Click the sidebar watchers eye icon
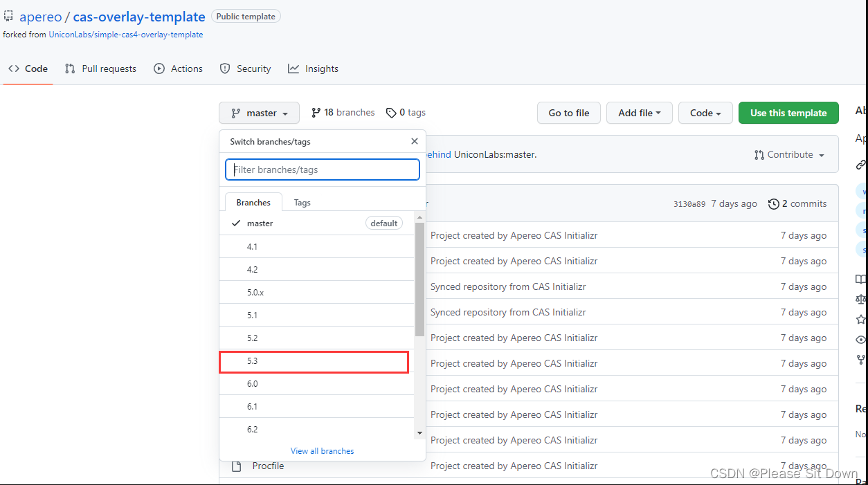This screenshot has width=868, height=485. click(x=861, y=340)
